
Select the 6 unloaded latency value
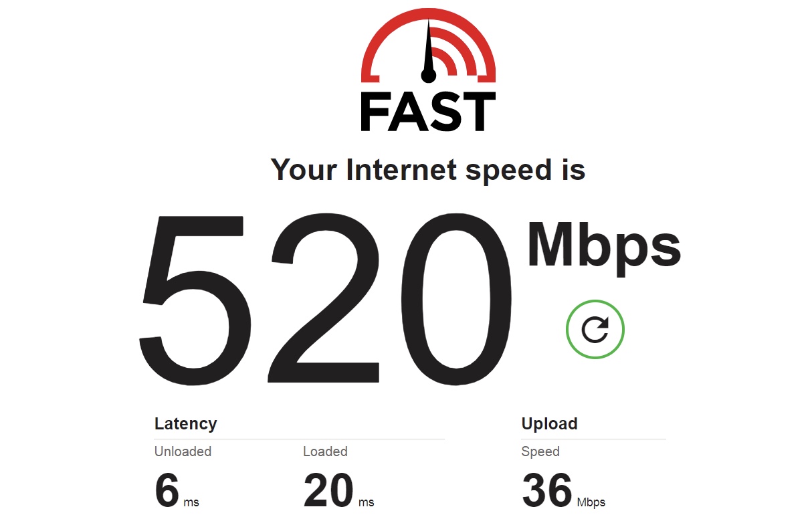(x=167, y=490)
